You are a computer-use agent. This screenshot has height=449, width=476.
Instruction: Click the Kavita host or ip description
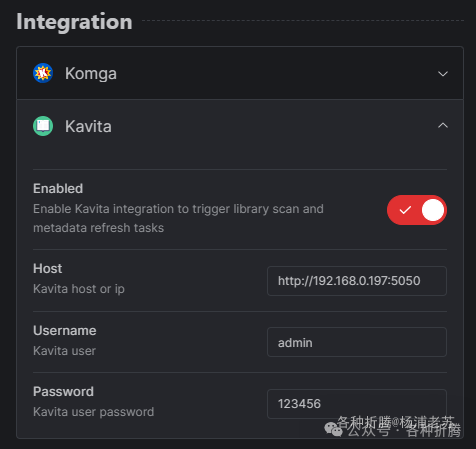coord(79,289)
